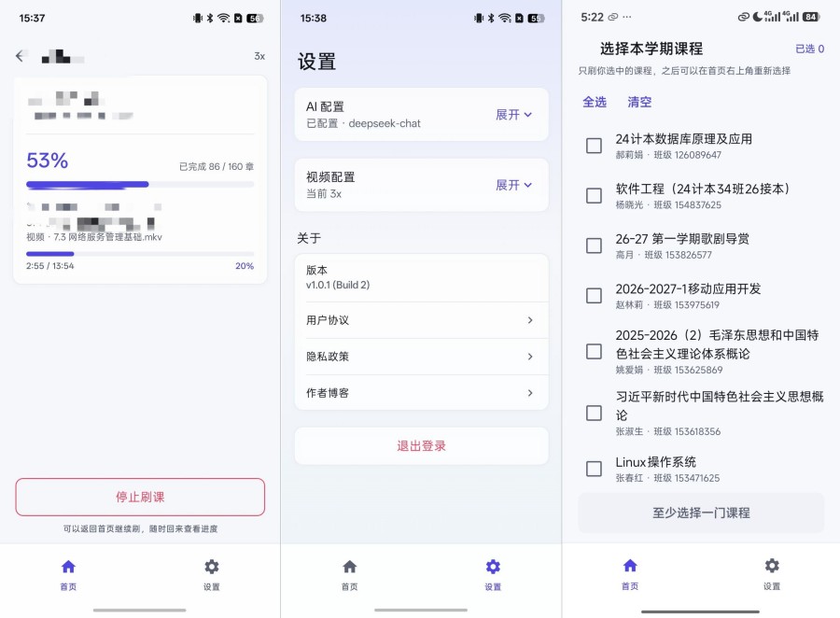840x618 pixels.
Task: Tap 张春红 · 班级 153471625 text
Action: point(667,478)
